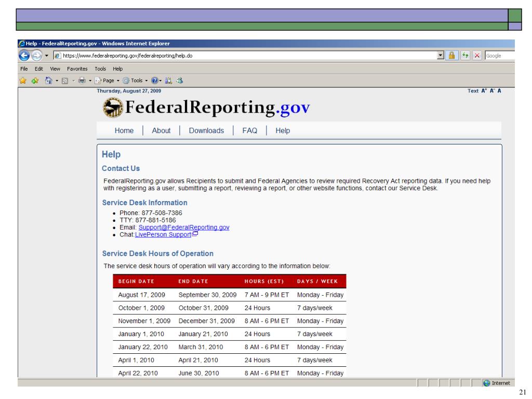This screenshot has height=399, width=532.
Task: Reset text size with plain A icon
Action: [499, 90]
